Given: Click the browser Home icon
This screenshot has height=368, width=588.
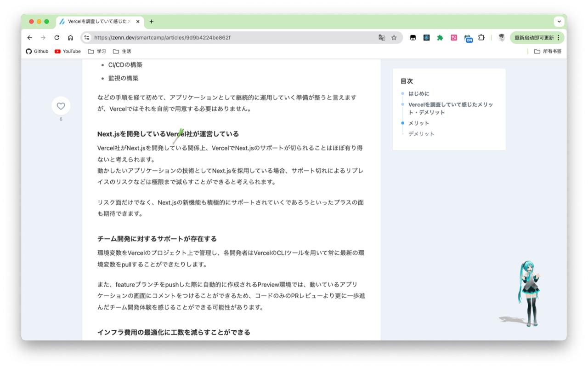Looking at the screenshot, I should pyautogui.click(x=70, y=38).
